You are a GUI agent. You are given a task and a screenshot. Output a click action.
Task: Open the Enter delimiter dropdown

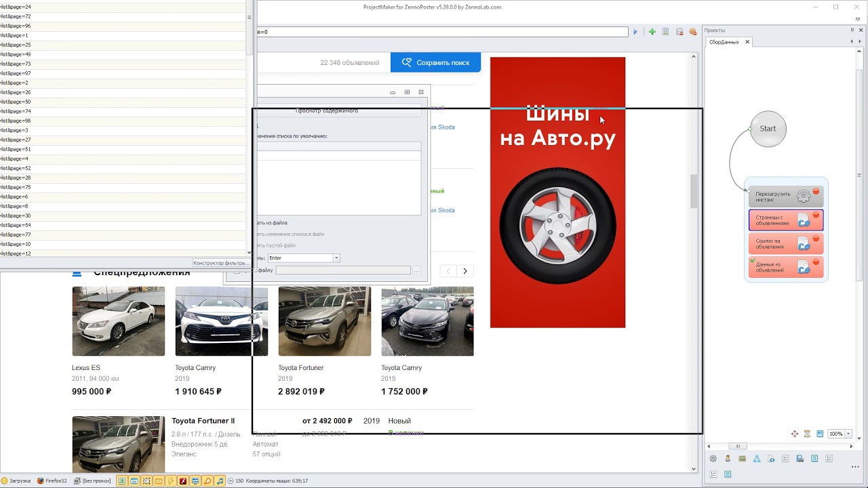336,258
